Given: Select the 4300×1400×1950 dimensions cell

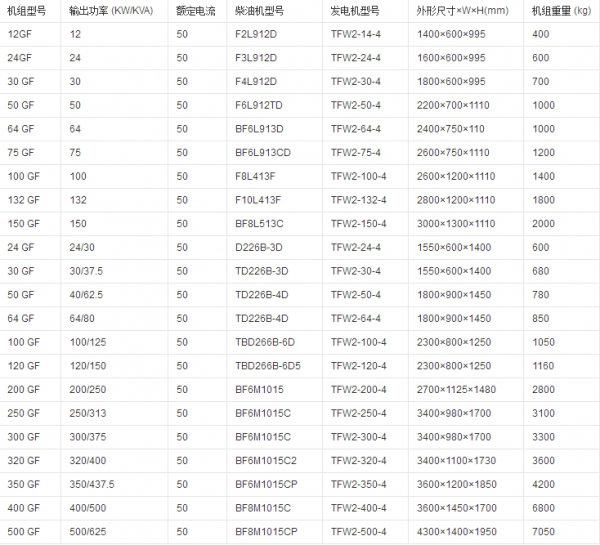Looking at the screenshot, I should point(455,532).
